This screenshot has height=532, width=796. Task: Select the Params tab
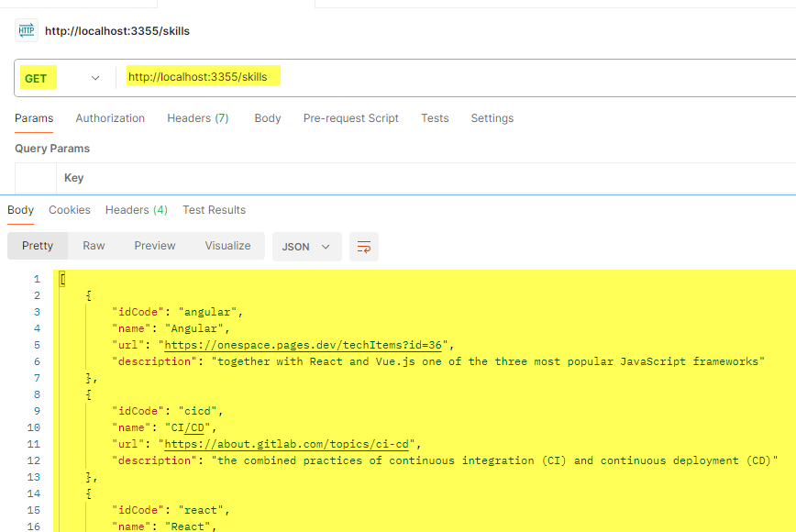tap(34, 118)
